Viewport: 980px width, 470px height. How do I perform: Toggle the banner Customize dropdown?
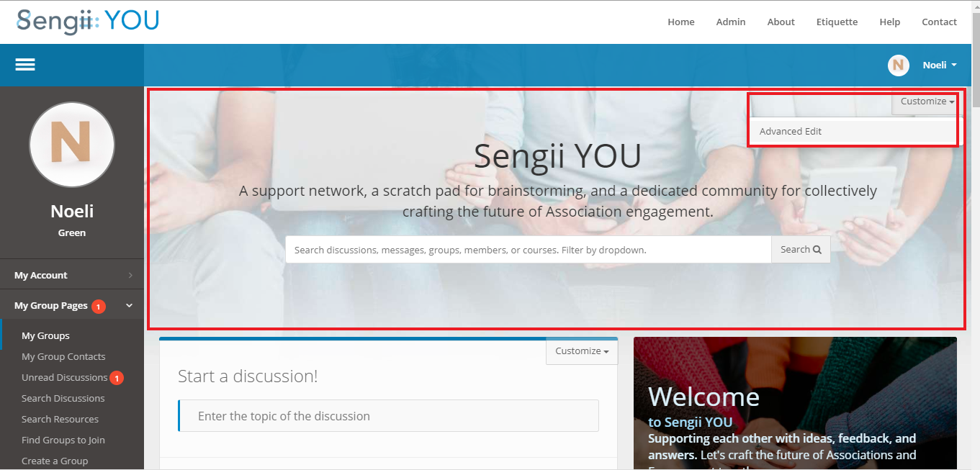pyautogui.click(x=927, y=101)
